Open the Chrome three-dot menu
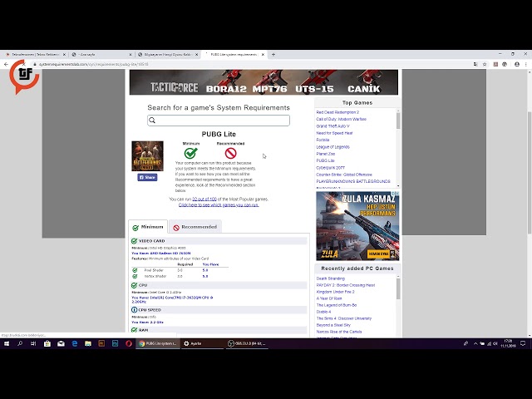The width and height of the screenshot is (532, 399). [526, 64]
